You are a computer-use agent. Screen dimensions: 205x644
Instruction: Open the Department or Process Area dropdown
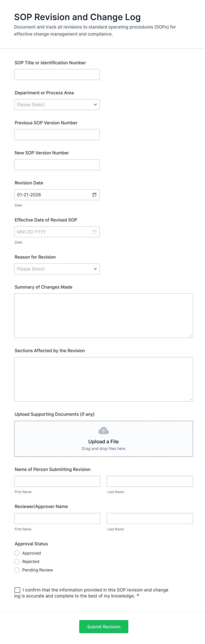point(57,104)
